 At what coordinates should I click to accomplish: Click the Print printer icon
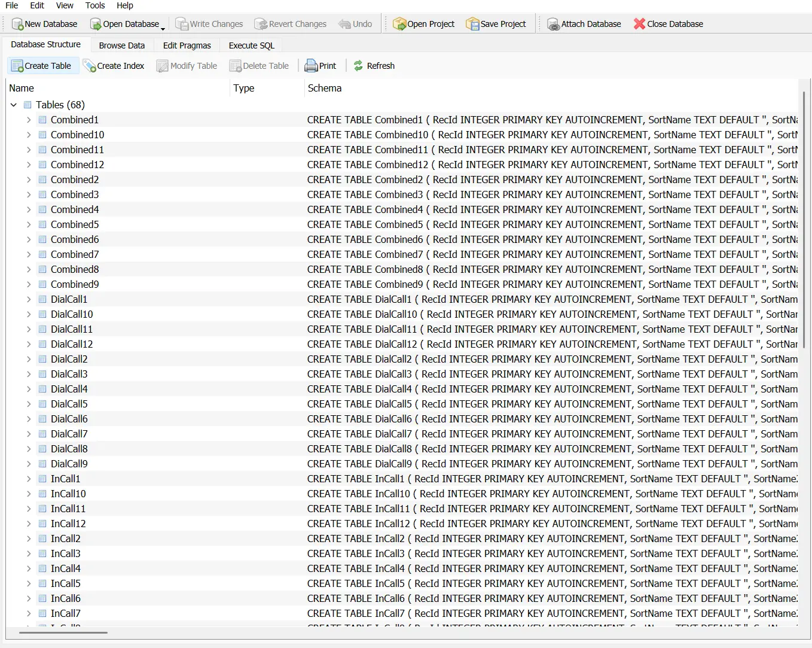point(311,66)
